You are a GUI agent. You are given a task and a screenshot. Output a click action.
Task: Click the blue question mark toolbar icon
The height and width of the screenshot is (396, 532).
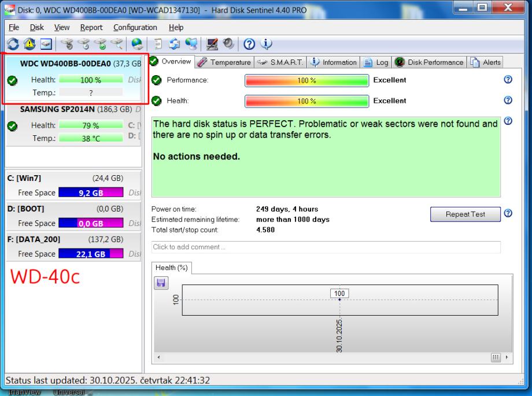tap(249, 44)
